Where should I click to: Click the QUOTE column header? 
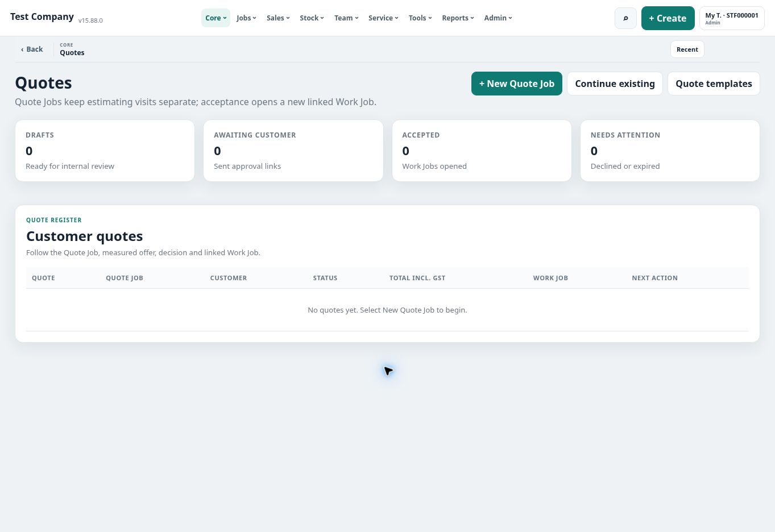(x=43, y=278)
